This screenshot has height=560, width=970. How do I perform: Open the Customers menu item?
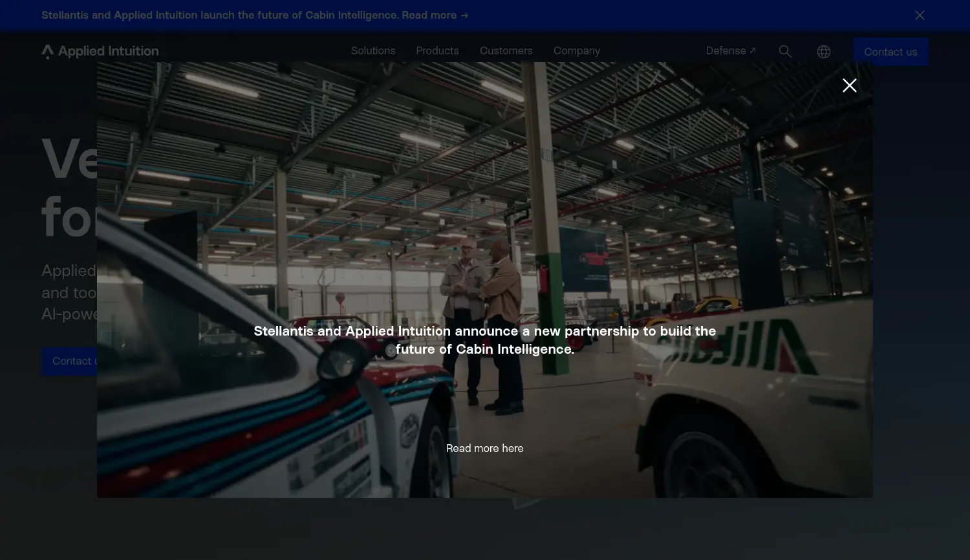(506, 50)
